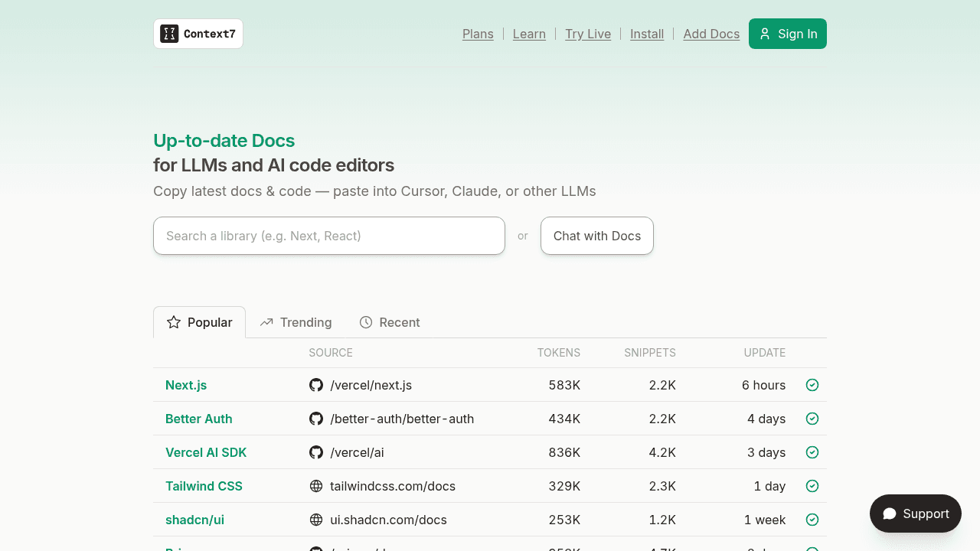Click the green checkmark for Next.js row
Image resolution: width=980 pixels, height=551 pixels.
click(x=812, y=385)
